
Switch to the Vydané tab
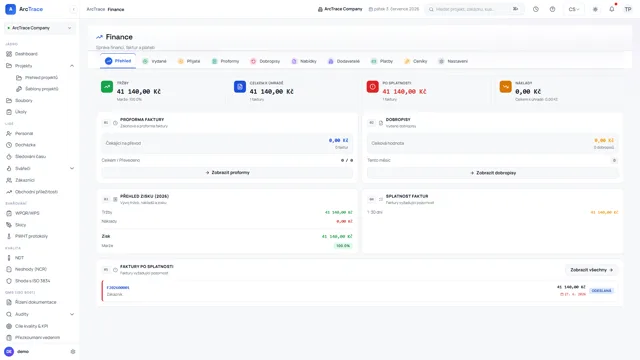(154, 61)
